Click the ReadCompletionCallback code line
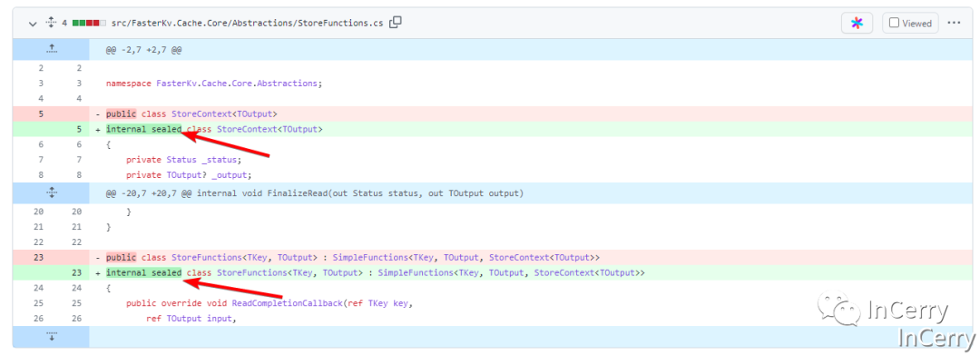This screenshot has height=355, width=980. point(269,303)
